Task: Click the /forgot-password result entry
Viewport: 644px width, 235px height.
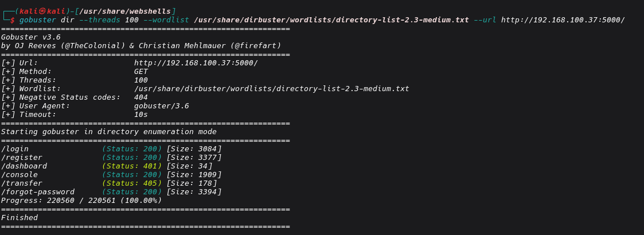Action: coord(38,192)
